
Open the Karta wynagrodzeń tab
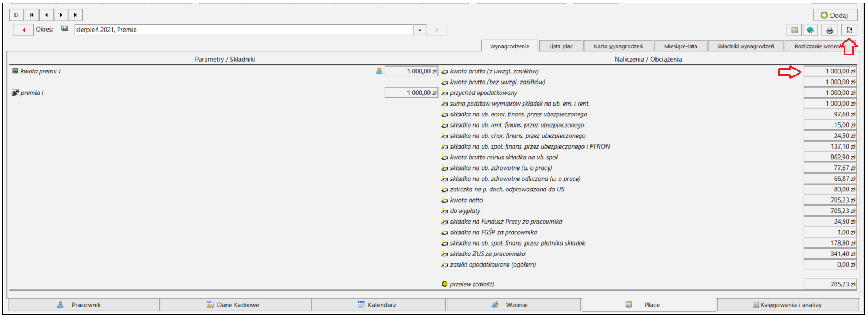coord(618,46)
